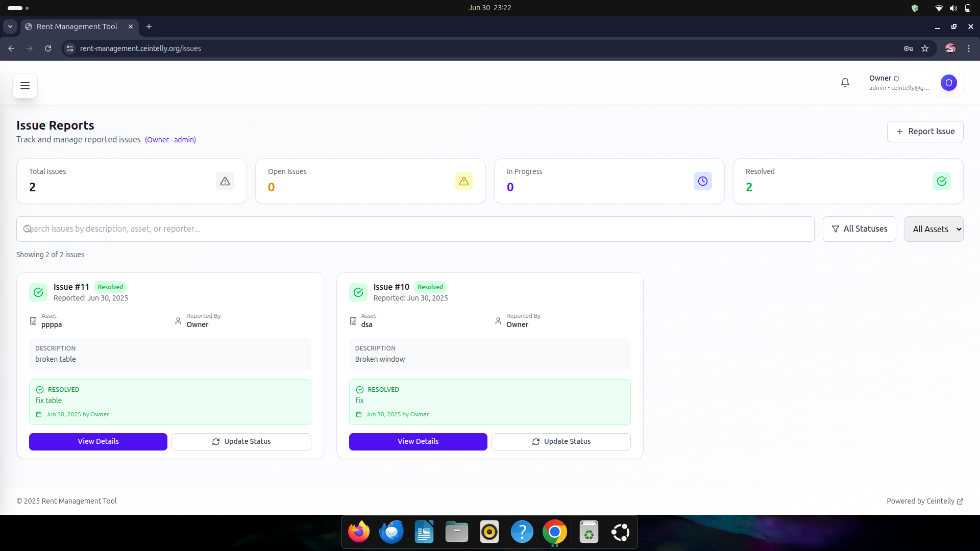Update status of Issue #10
This screenshot has width=980, height=551.
click(561, 442)
